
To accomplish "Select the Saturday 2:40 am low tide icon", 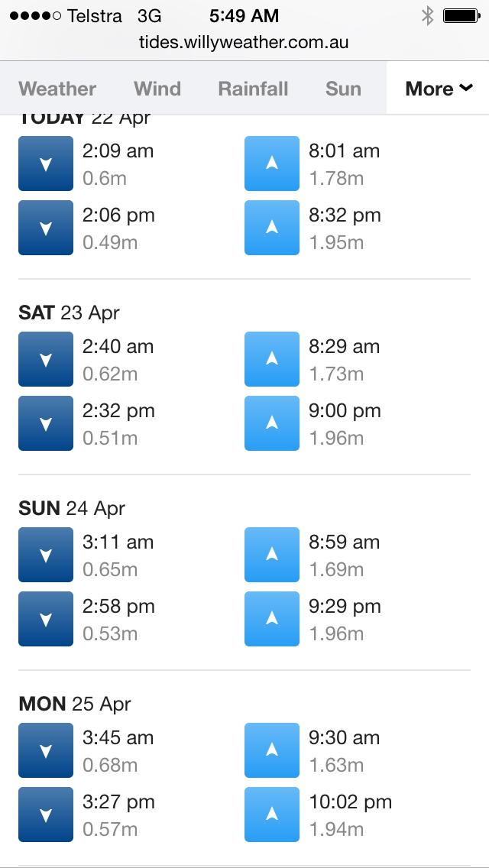I will pyautogui.click(x=46, y=359).
